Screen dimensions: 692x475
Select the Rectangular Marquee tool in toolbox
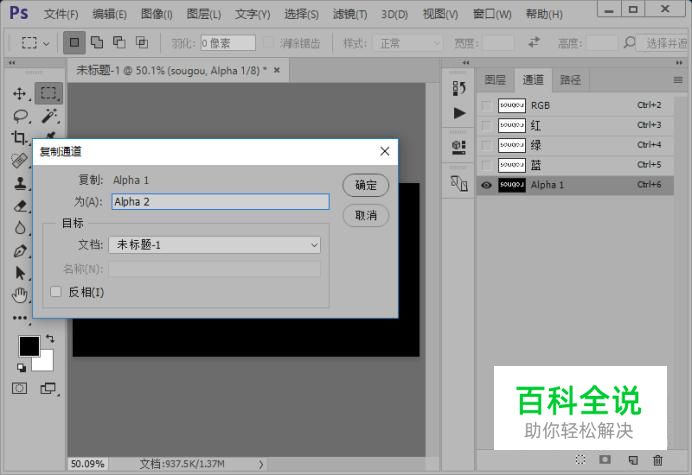pyautogui.click(x=49, y=93)
